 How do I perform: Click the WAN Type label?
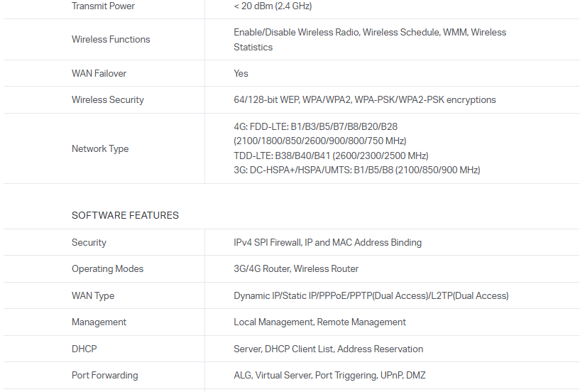point(93,296)
